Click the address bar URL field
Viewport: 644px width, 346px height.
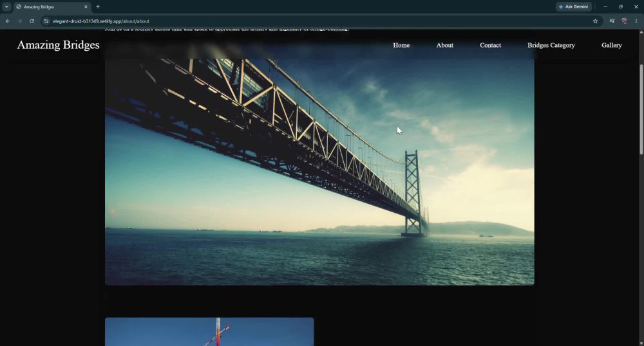pyautogui.click(x=320, y=21)
